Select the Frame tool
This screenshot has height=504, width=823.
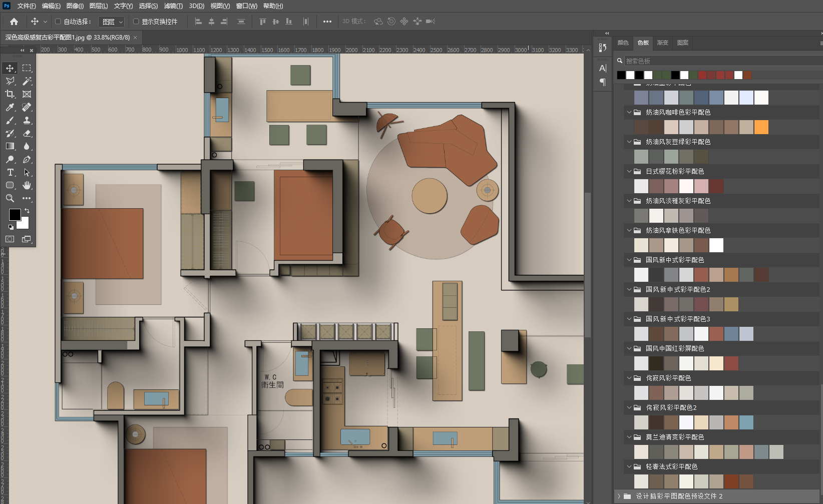(27, 94)
